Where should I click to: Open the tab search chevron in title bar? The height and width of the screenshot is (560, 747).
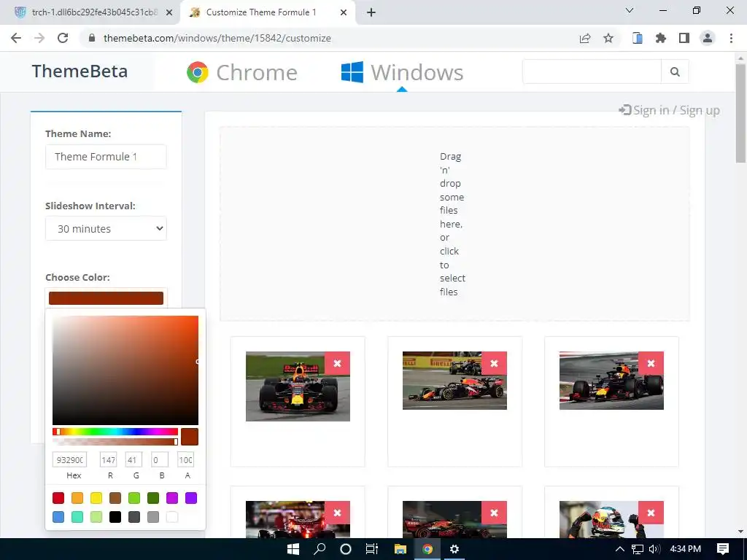point(630,10)
